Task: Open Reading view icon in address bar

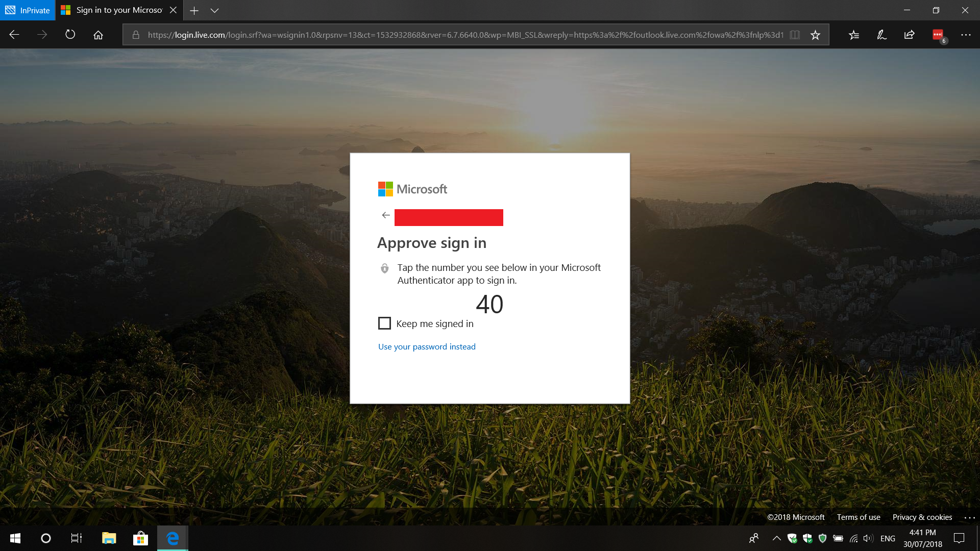Action: [795, 35]
